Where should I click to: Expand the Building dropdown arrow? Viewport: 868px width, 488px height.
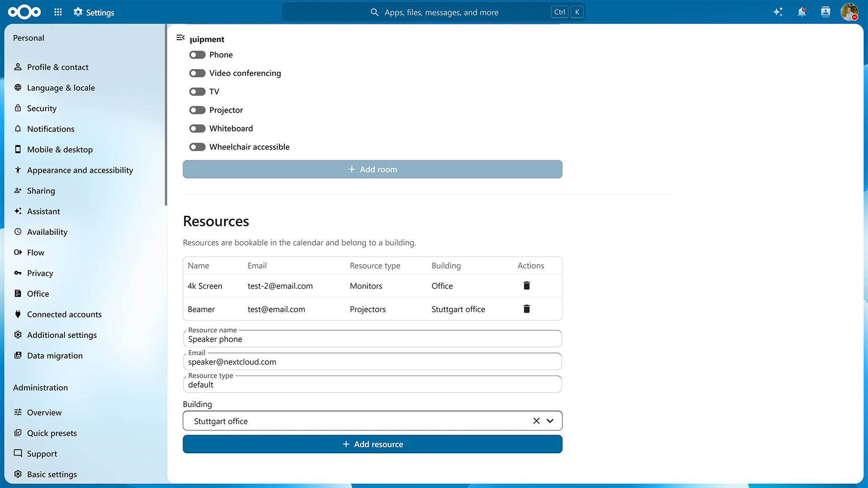pos(550,421)
